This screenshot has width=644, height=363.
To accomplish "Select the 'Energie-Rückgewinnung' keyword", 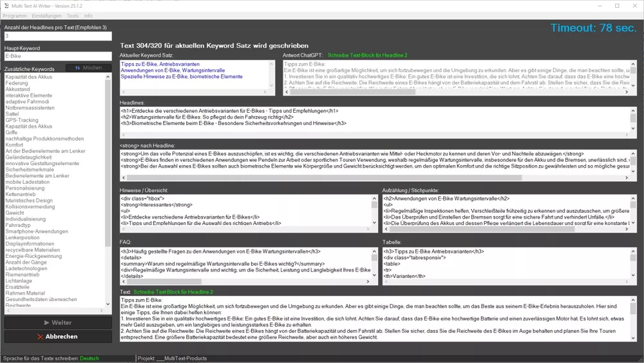I will [33, 256].
